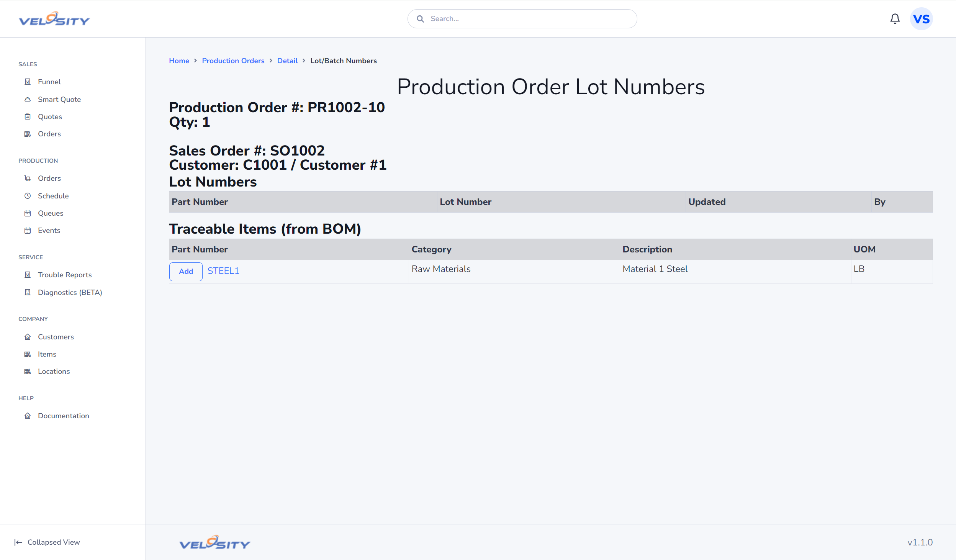Viewport: 956px width, 560px height.
Task: Click the Smart Quote icon
Action: [28, 99]
